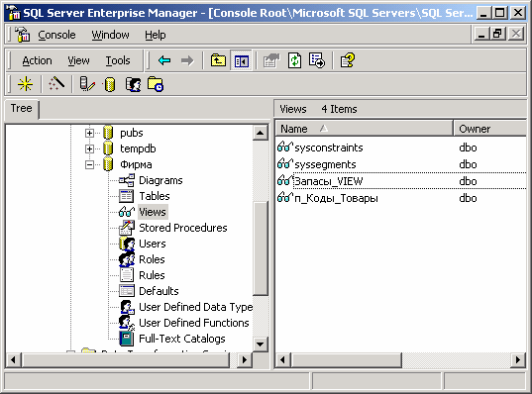
Task: Click the Properties toolbar icon
Action: click(x=271, y=60)
